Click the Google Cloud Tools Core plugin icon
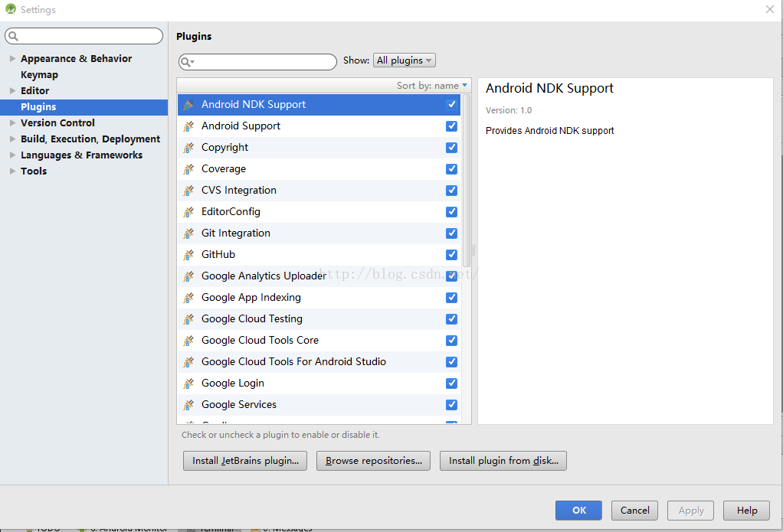This screenshot has height=532, width=783. point(188,341)
